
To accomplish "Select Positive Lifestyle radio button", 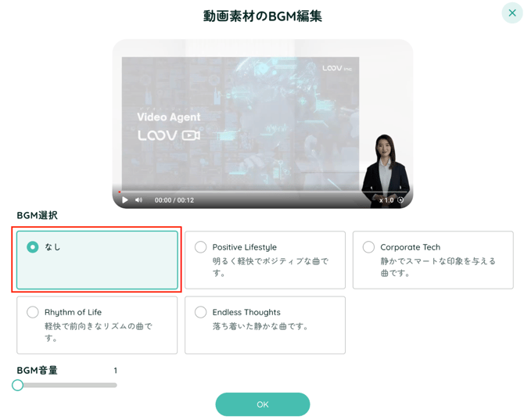I will pos(201,247).
